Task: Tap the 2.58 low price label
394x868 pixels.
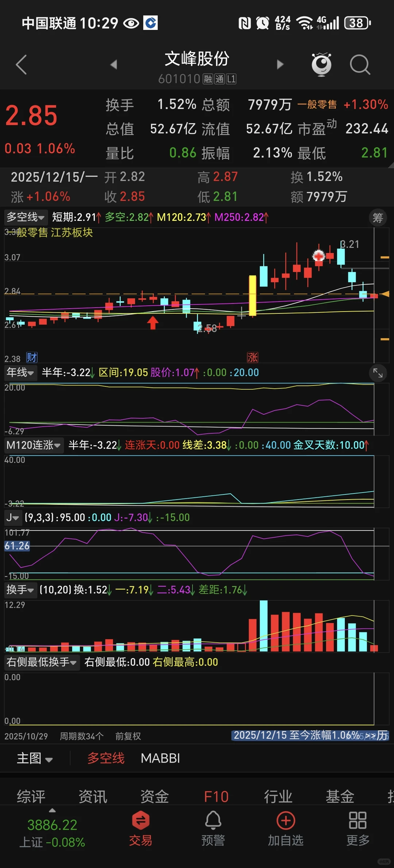Action: point(207,328)
